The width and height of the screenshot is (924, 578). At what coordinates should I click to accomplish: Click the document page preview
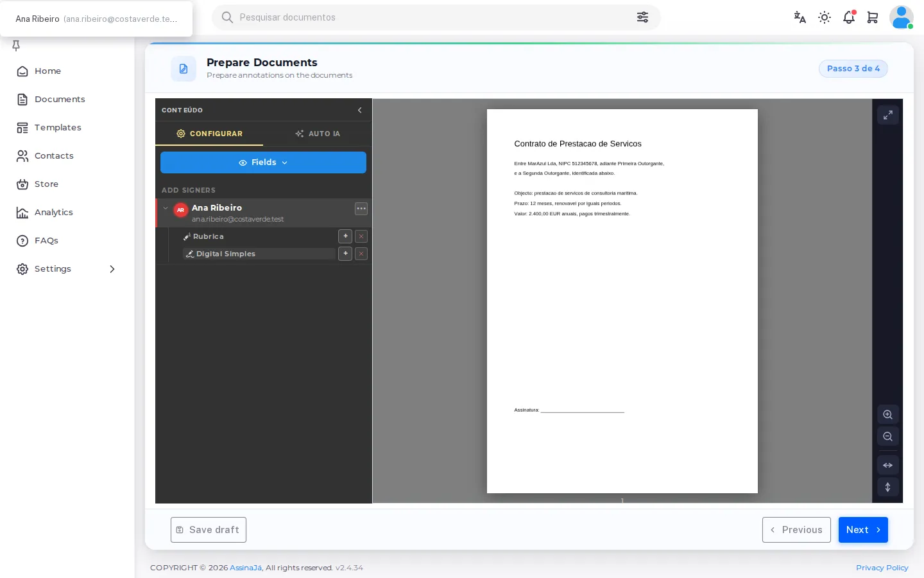tap(622, 301)
